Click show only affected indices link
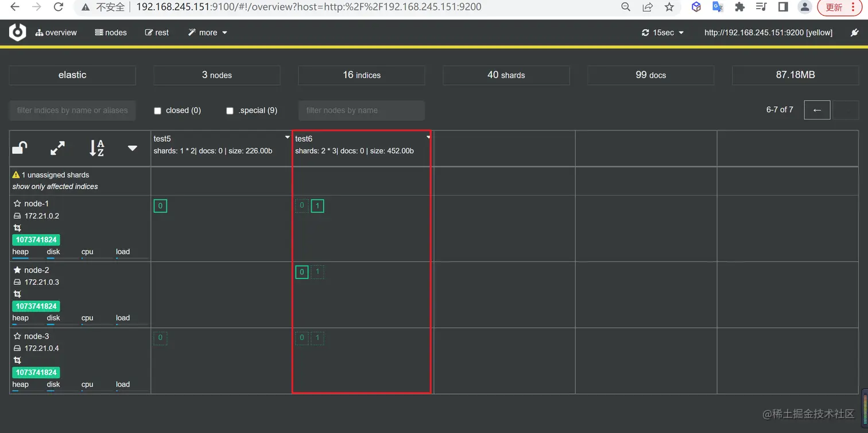Screen dimensions: 868x433 [x=55, y=187]
